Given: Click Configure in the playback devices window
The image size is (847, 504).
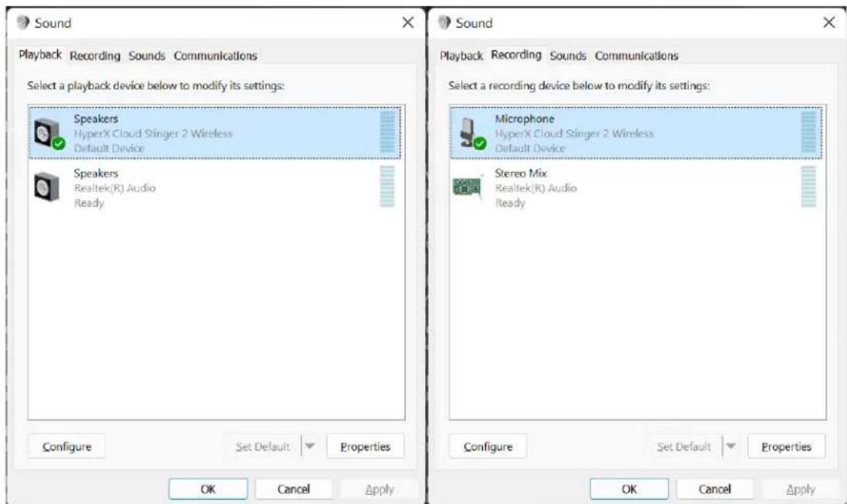Looking at the screenshot, I should coord(66,446).
